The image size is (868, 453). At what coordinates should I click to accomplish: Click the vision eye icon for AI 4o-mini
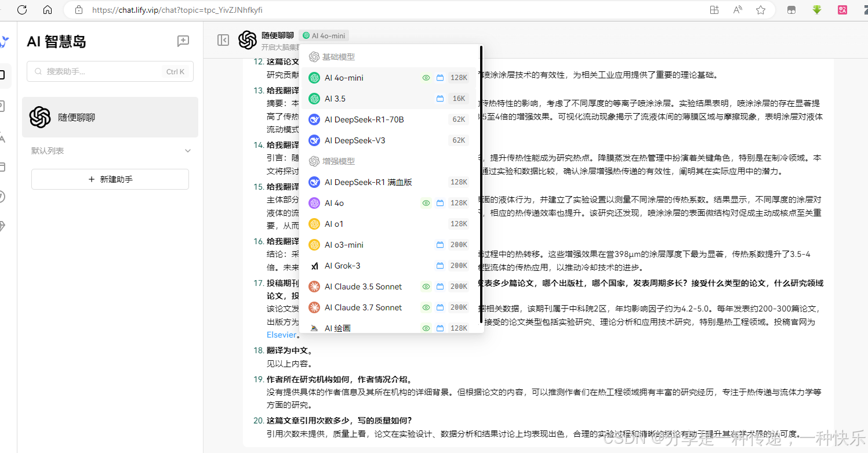(426, 78)
